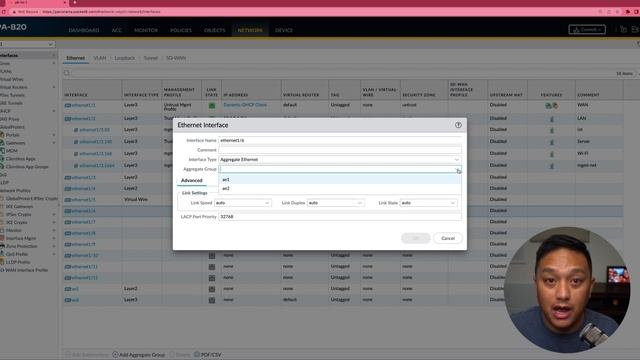Click the ae1 interface icon in the table
The height and width of the screenshot is (360, 640).
[x=68, y=289]
